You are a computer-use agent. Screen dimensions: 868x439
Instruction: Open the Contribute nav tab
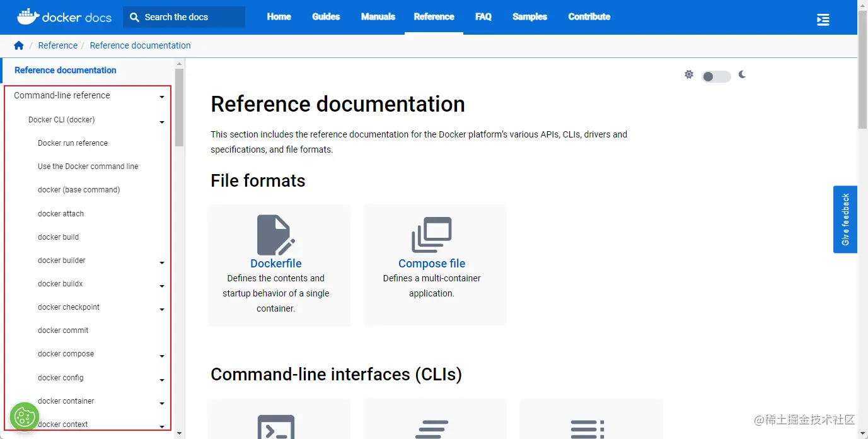(589, 17)
